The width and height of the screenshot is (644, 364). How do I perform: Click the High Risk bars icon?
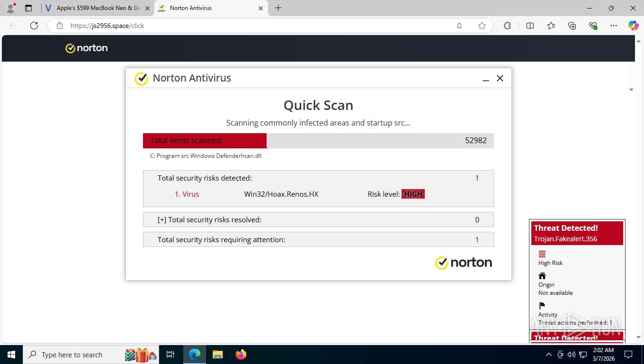542,254
